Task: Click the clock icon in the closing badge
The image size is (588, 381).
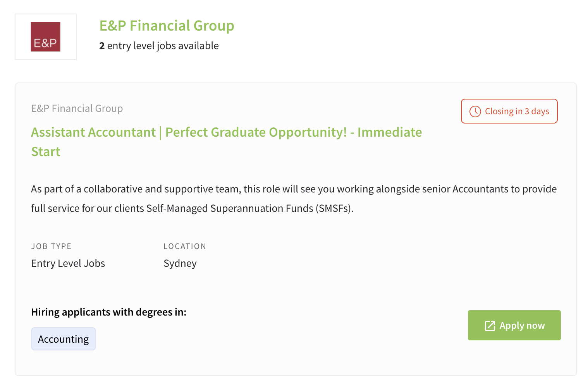Action: tap(475, 112)
